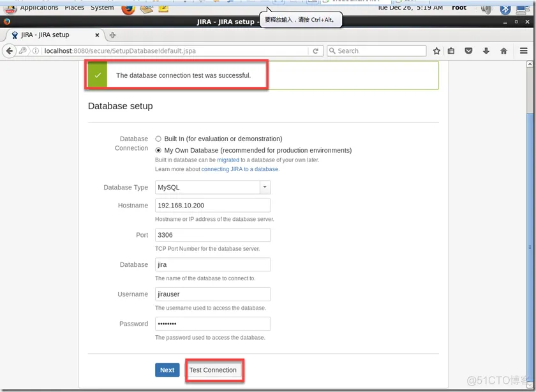Screen dimensions: 536x392
Task: Click the Test Connection button
Action: point(214,370)
